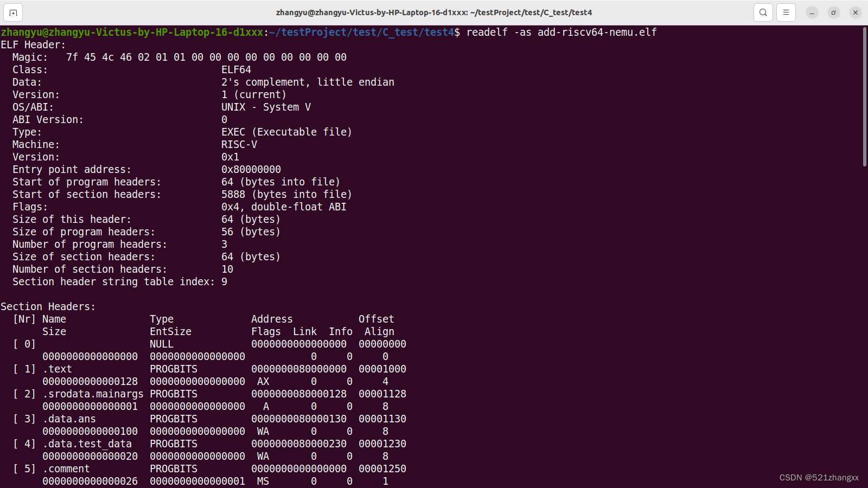
Task: Click 'UNIX - System V' value
Action: coord(266,107)
